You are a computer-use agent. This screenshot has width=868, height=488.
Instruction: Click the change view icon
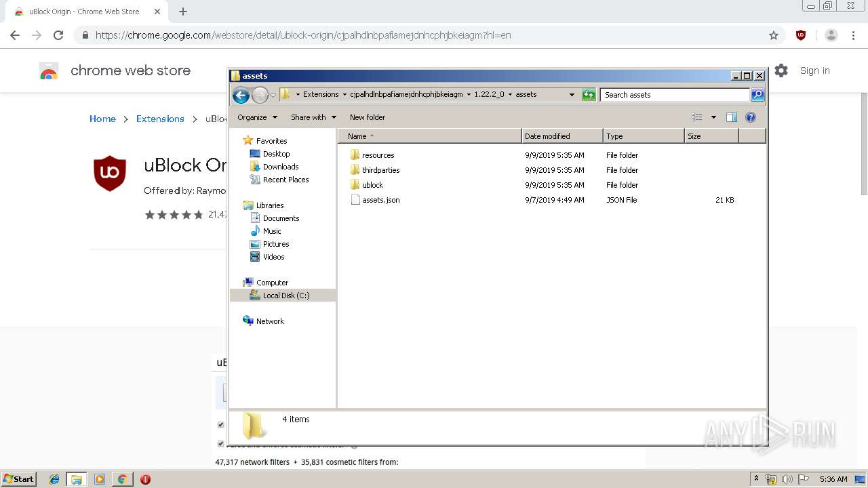697,117
